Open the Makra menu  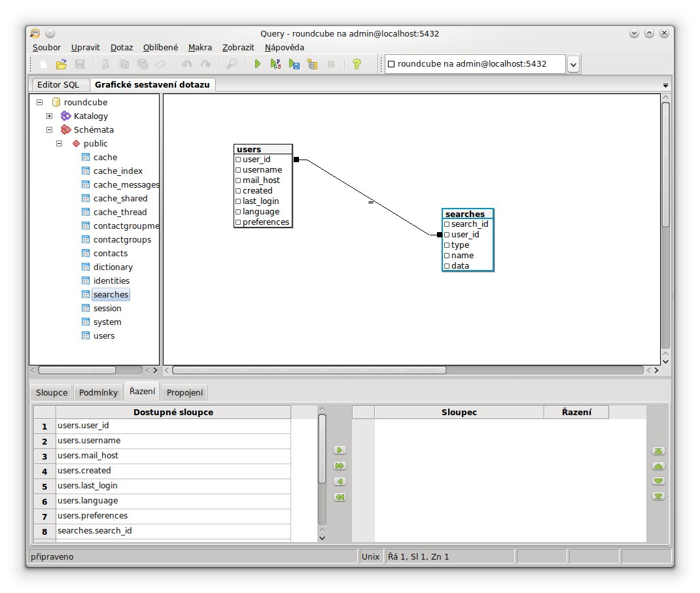[200, 47]
